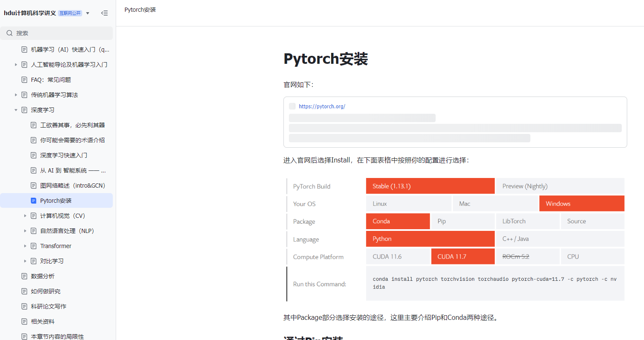644x340 pixels.
Task: Click the Compute Platform label
Action: (318, 257)
